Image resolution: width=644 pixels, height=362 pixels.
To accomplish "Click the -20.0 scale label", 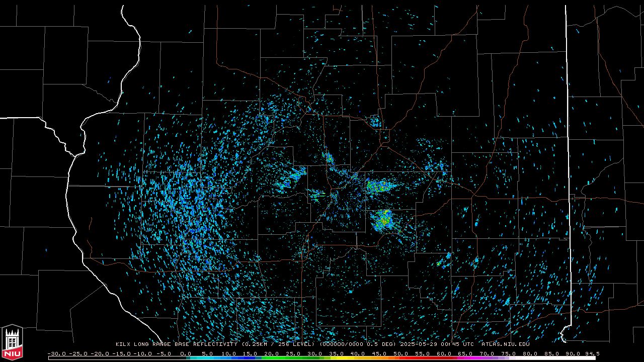I will pos(100,354).
